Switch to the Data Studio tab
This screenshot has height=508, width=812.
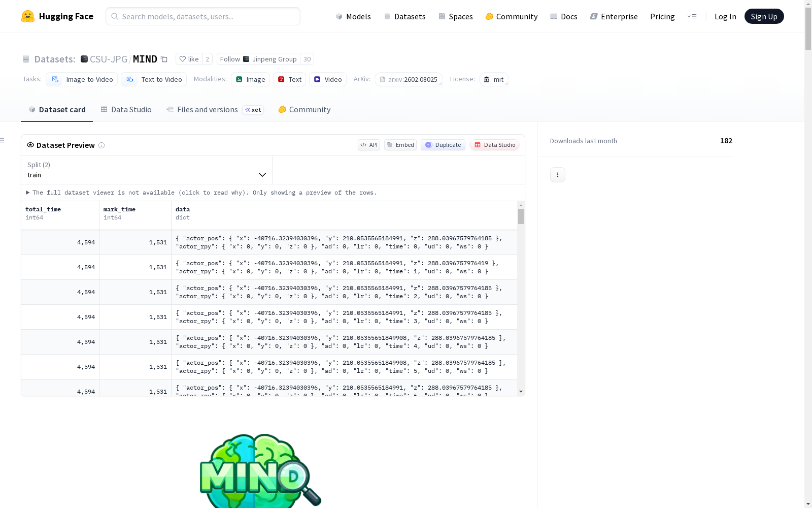[126, 110]
